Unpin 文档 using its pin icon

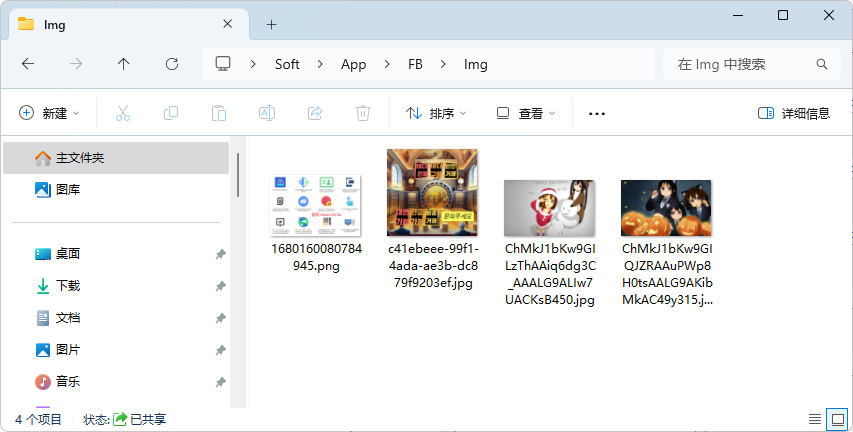pyautogui.click(x=220, y=318)
